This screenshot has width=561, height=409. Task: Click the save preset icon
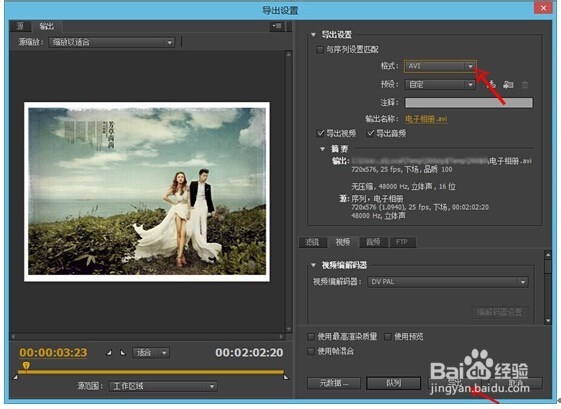(492, 84)
